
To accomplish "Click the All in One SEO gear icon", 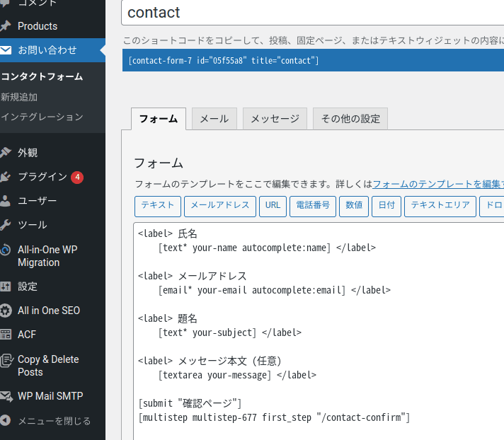I will [5, 311].
